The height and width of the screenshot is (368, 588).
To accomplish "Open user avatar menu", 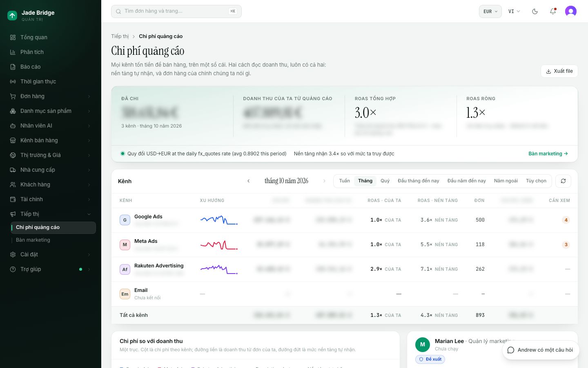I will (x=571, y=11).
